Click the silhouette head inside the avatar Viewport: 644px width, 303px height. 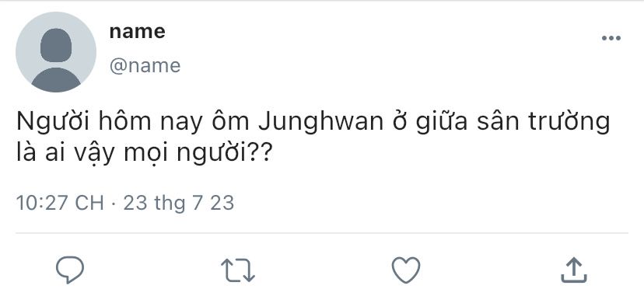(x=56, y=45)
